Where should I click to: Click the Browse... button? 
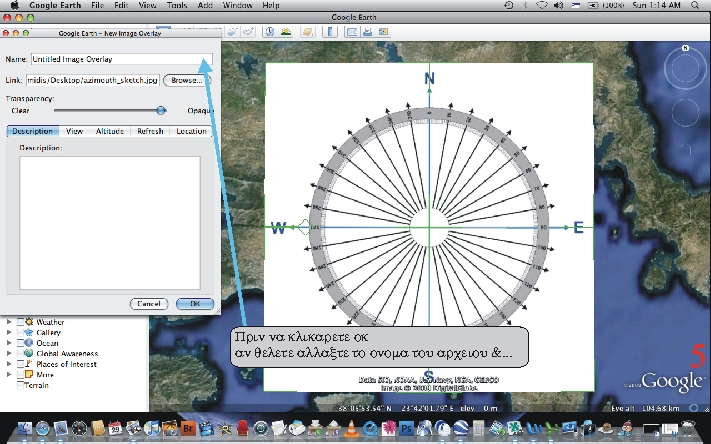point(187,80)
